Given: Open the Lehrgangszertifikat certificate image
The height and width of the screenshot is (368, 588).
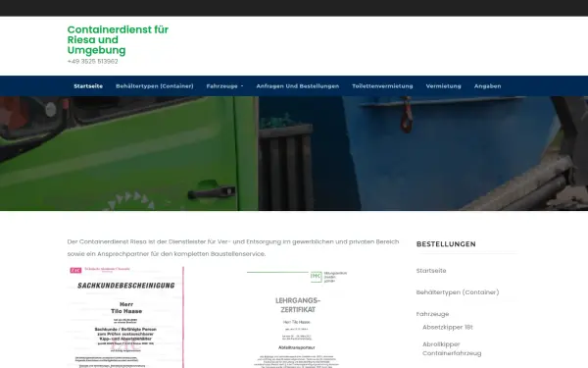Looking at the screenshot, I should click(x=297, y=317).
